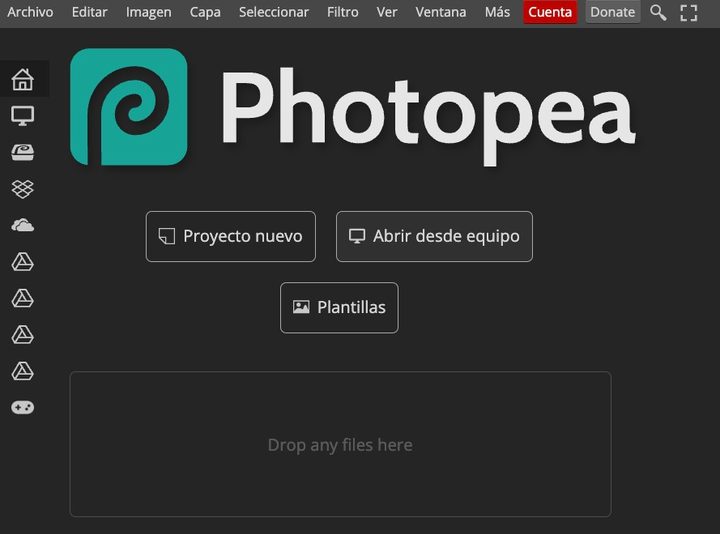Screen dimensions: 720x534
Task: Click the Home icon in the sidebar
Action: pos(22,79)
